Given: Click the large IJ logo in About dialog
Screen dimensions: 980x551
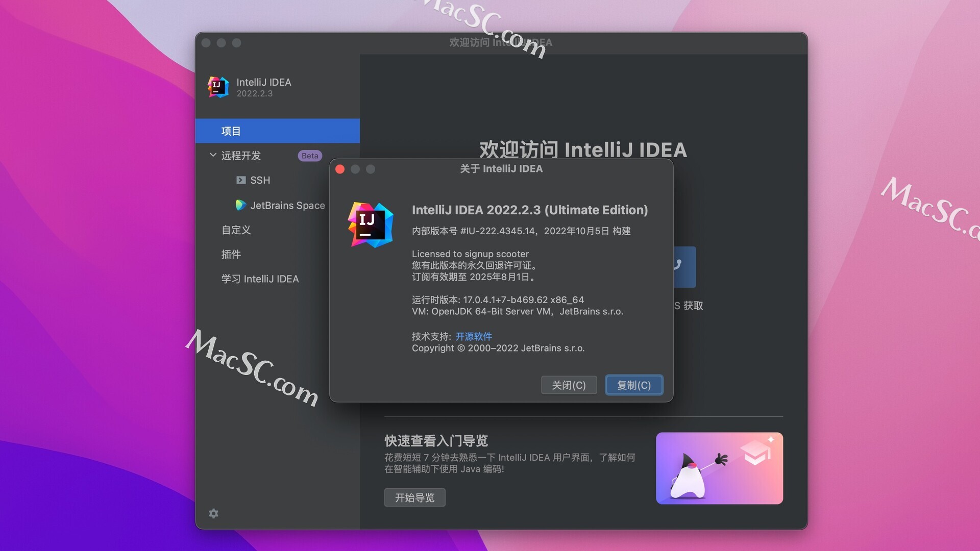Looking at the screenshot, I should point(371,224).
